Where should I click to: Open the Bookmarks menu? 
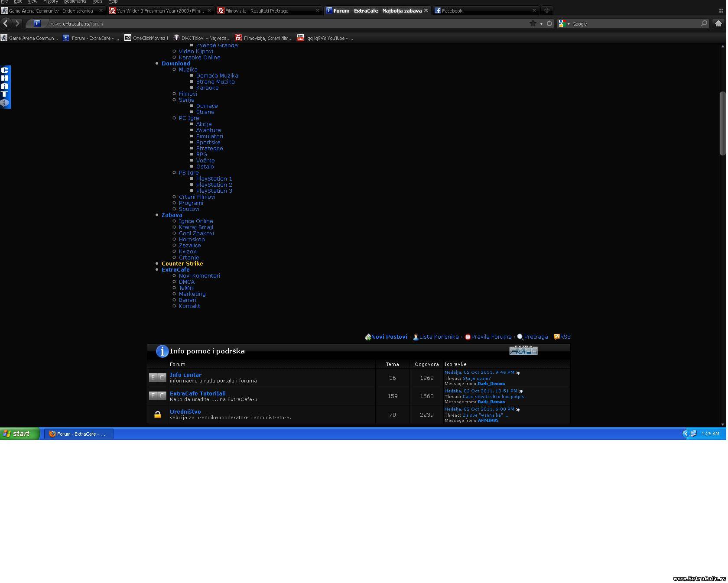pos(75,2)
